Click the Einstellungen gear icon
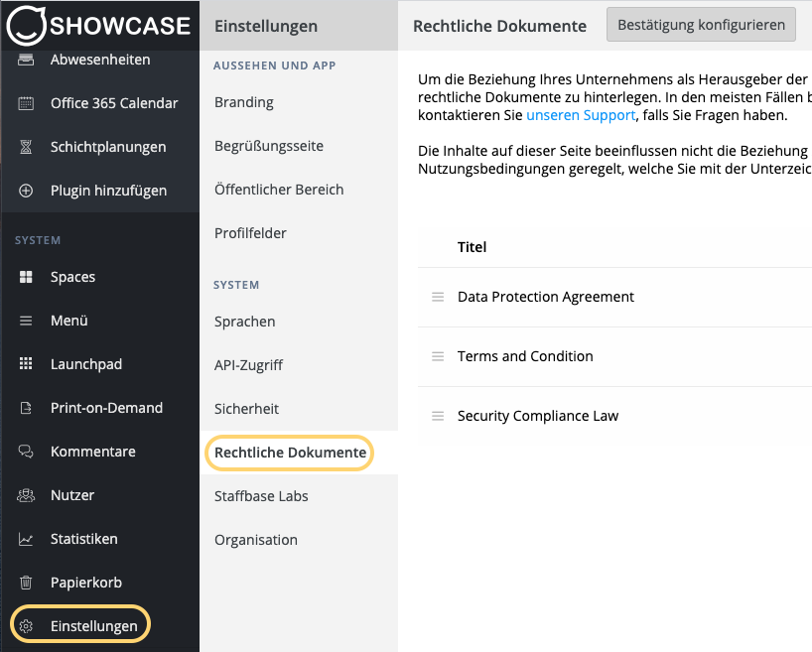Image resolution: width=812 pixels, height=652 pixels. [x=26, y=626]
